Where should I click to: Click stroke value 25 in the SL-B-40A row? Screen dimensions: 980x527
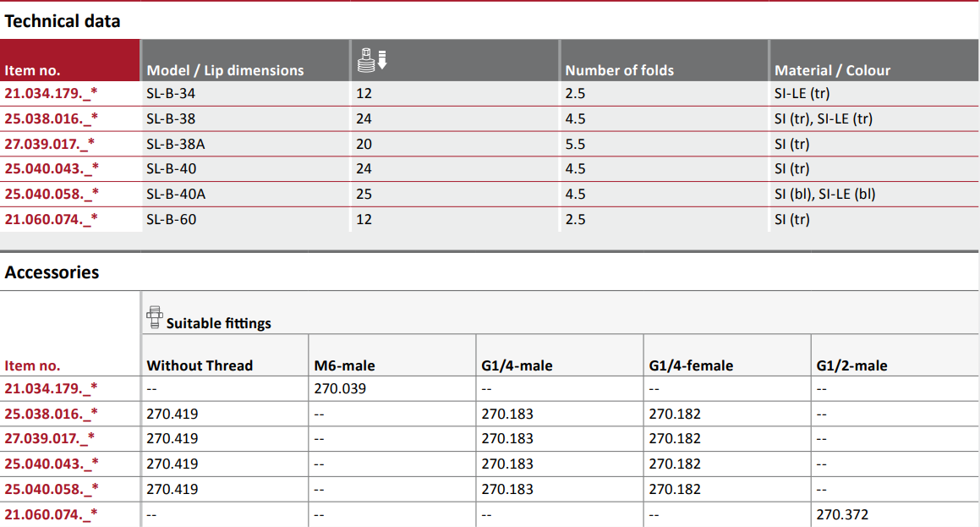click(364, 195)
